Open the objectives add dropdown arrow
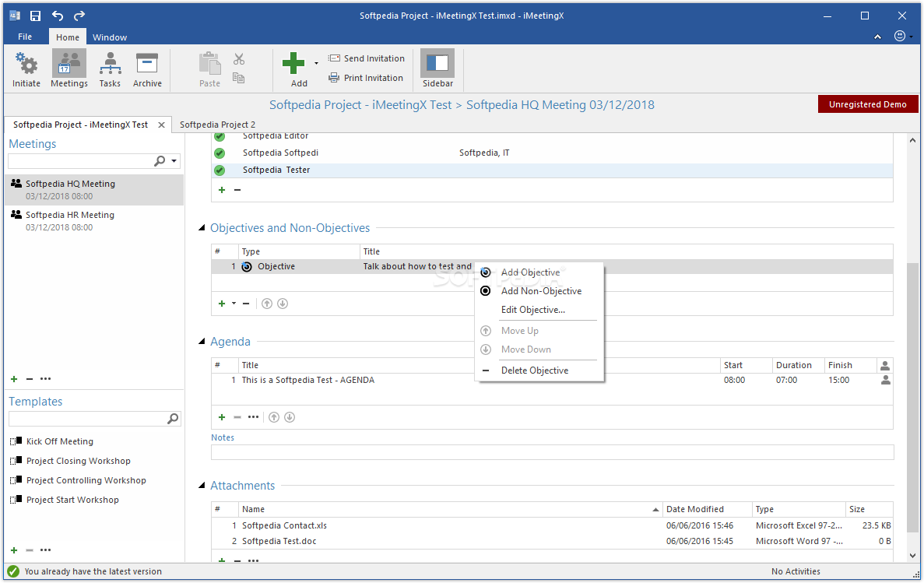This screenshot has height=583, width=924. 234,304
